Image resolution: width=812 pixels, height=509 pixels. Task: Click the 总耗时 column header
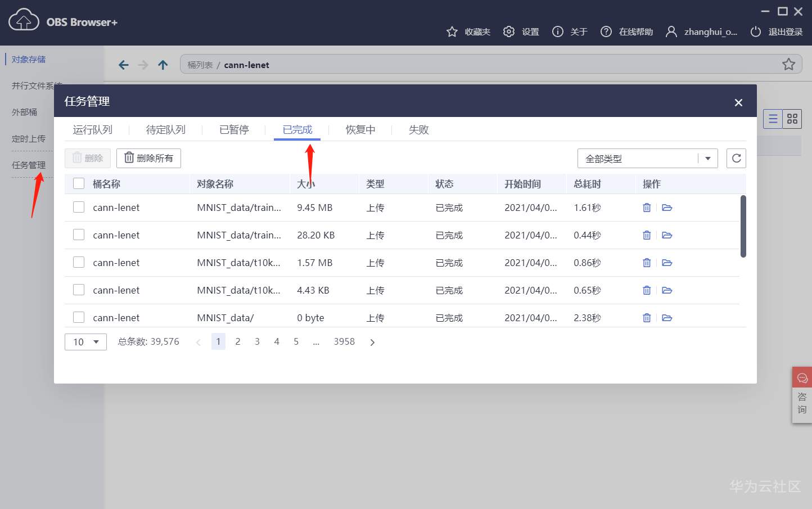(x=588, y=184)
